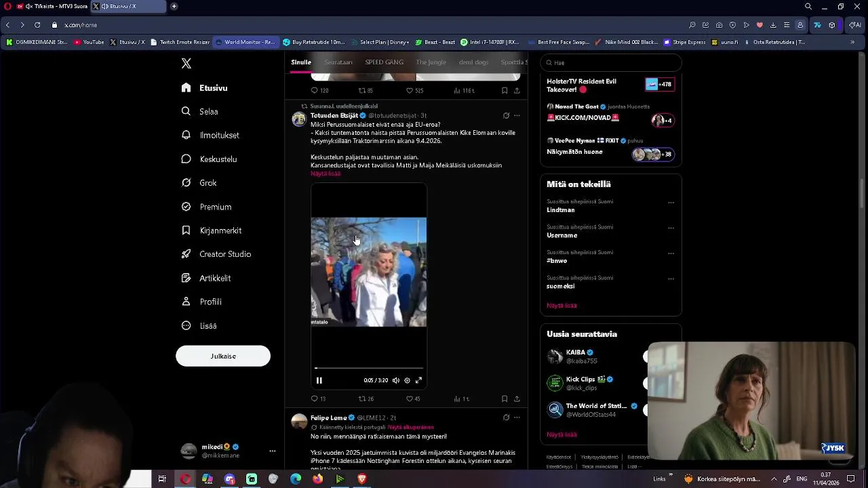Show original with Näytä alkuperäinen
This screenshot has height=488, width=868.
coord(411,428)
